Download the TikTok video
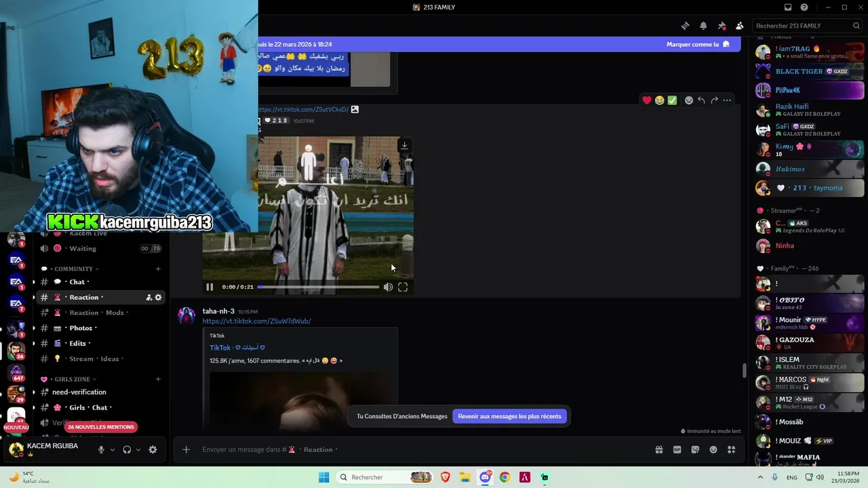The height and width of the screenshot is (488, 868). 404,145
